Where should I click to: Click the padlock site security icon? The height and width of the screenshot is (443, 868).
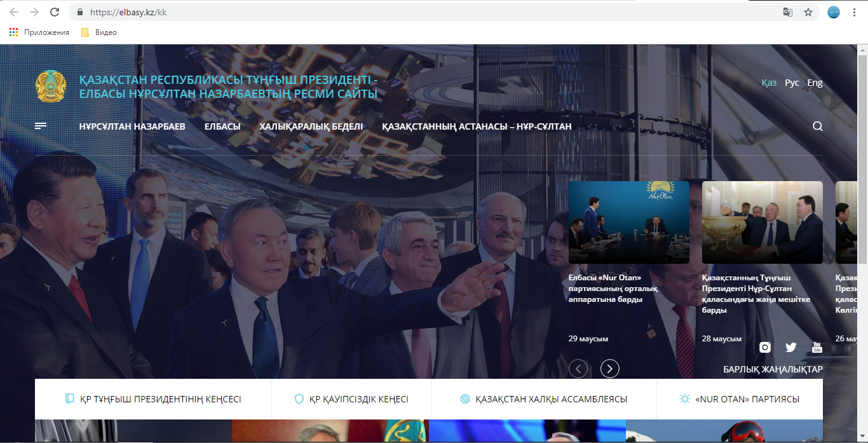coord(80,12)
